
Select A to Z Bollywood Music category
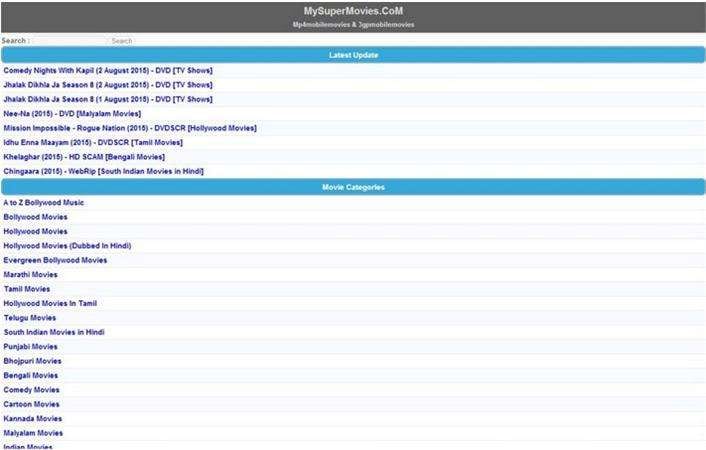click(x=43, y=203)
